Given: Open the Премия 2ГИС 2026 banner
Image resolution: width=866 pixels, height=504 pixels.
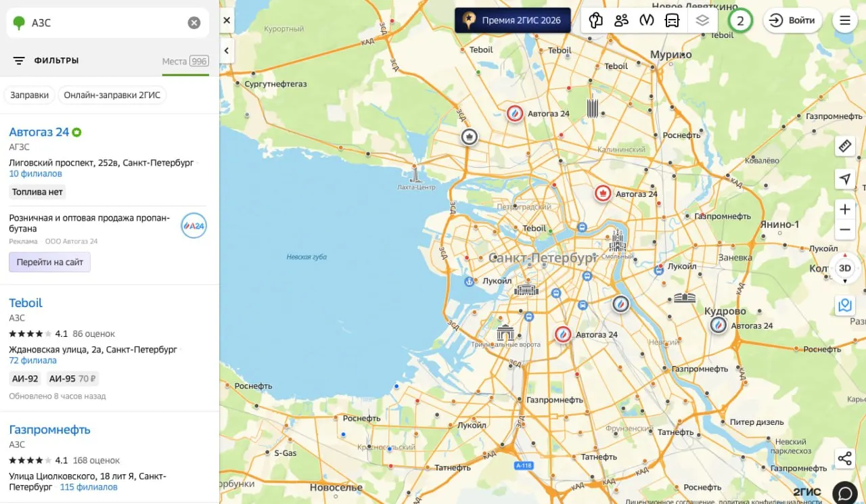Looking at the screenshot, I should pos(512,20).
